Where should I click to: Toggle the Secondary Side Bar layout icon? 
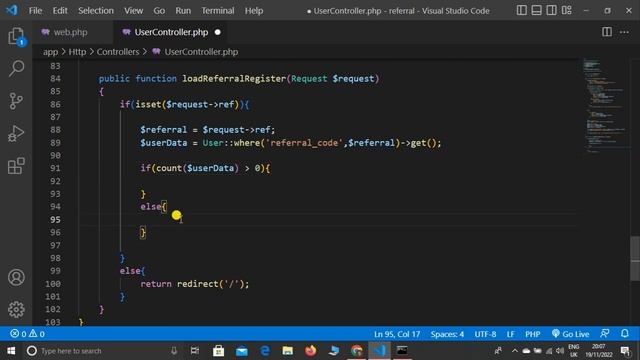point(551,10)
